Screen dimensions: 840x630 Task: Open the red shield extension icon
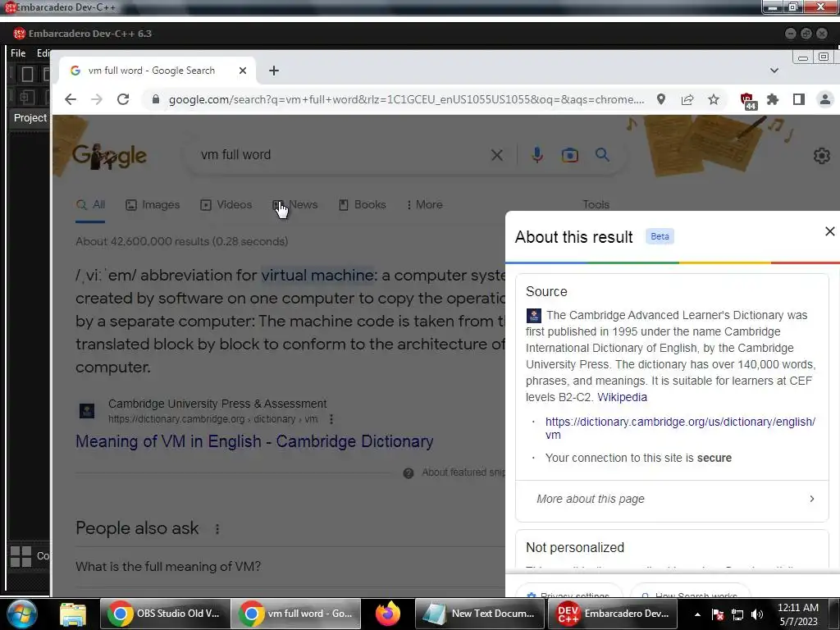pos(747,100)
